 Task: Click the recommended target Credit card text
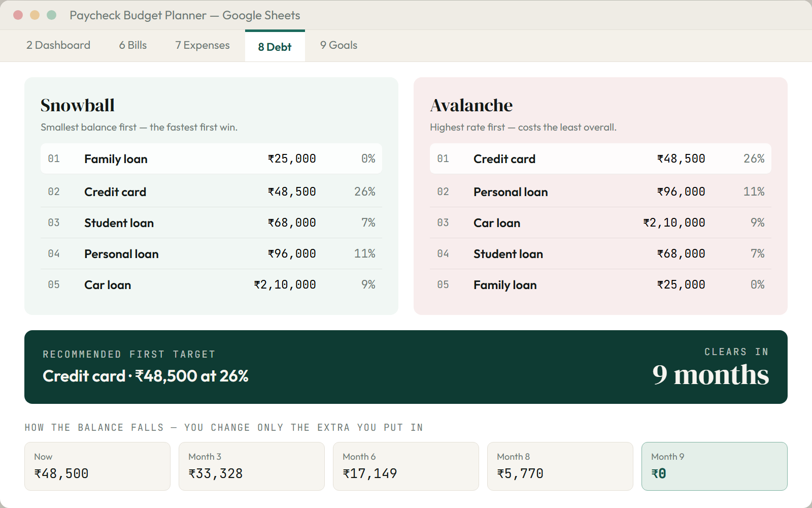pos(146,376)
